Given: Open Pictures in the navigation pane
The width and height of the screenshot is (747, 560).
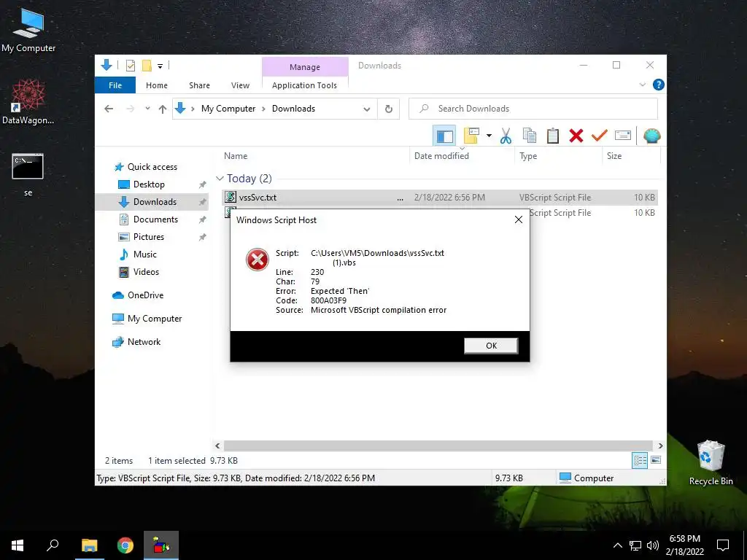Looking at the screenshot, I should [149, 237].
